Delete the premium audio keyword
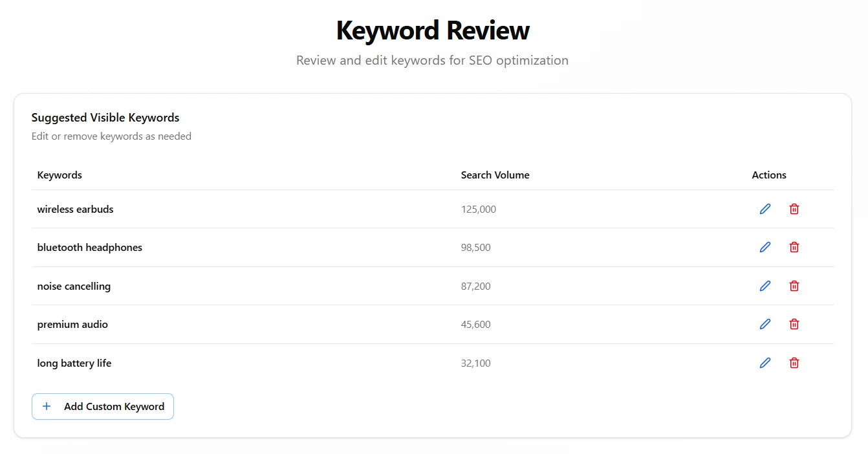Viewport: 868px width, 454px height. 794,324
